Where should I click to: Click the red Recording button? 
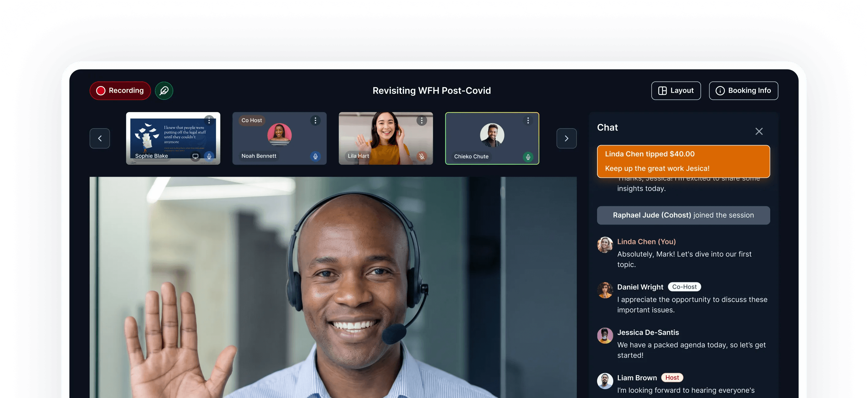tap(120, 91)
